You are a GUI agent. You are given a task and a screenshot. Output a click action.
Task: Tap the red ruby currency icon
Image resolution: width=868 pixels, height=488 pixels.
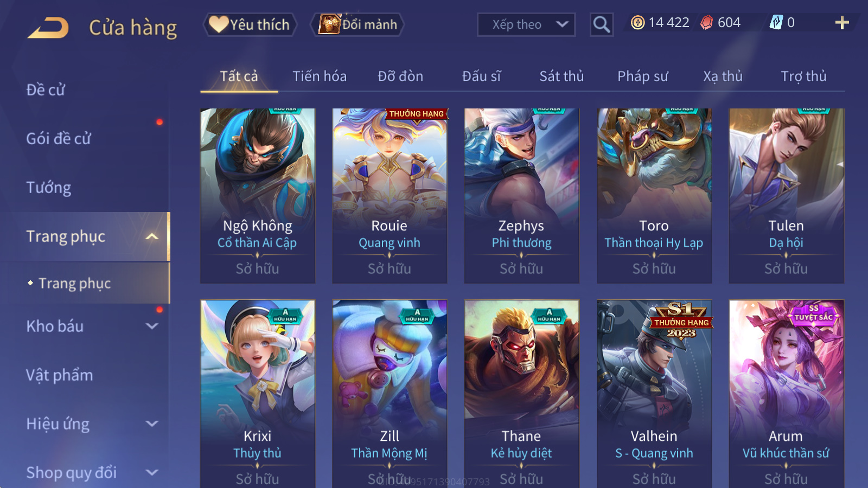click(706, 23)
